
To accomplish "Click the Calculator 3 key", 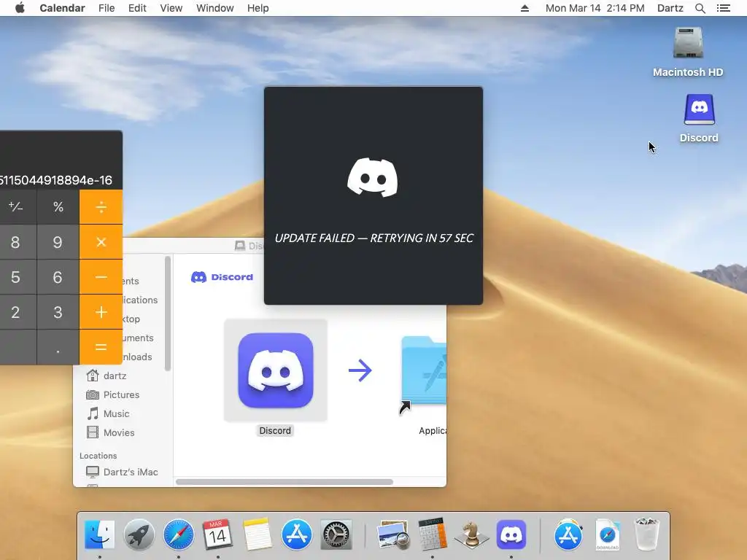I will point(58,312).
